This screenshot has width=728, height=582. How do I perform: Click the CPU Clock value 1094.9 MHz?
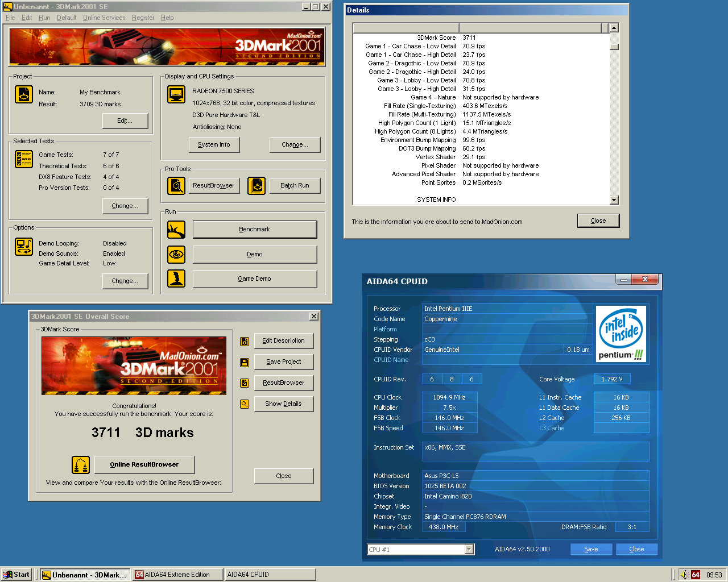(449, 397)
